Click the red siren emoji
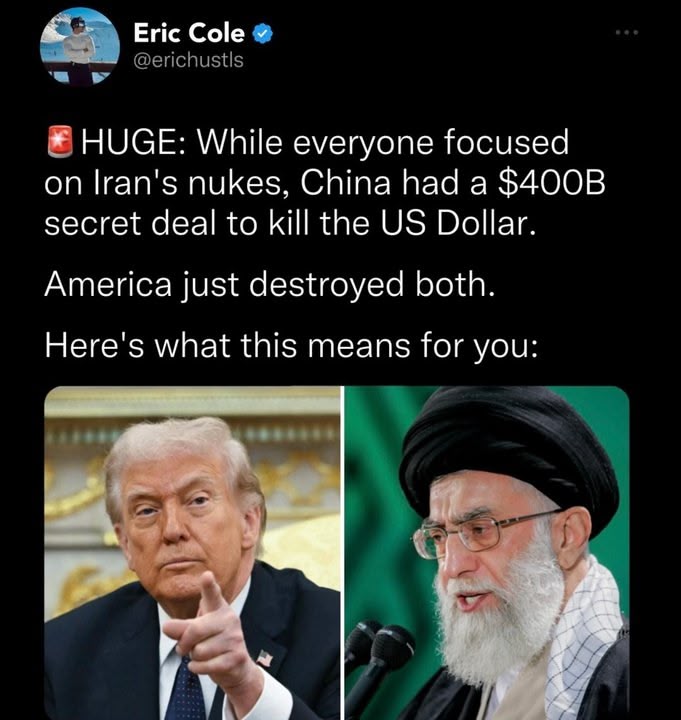681x720 pixels. tap(60, 141)
